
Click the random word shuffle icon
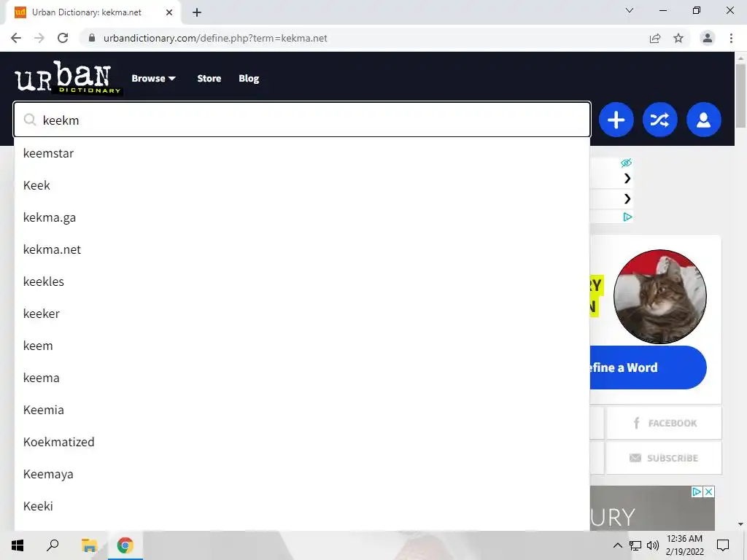coord(659,120)
